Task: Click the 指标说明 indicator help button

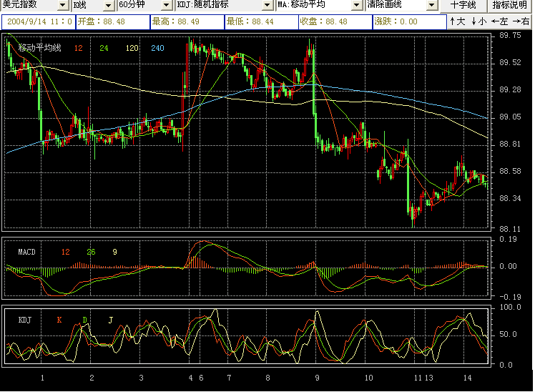Action: pos(509,6)
